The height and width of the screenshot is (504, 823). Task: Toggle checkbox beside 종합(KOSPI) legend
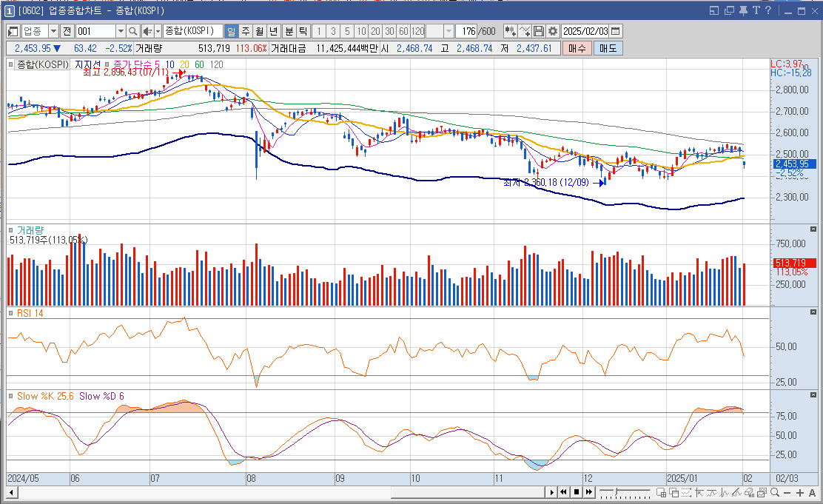(10, 64)
